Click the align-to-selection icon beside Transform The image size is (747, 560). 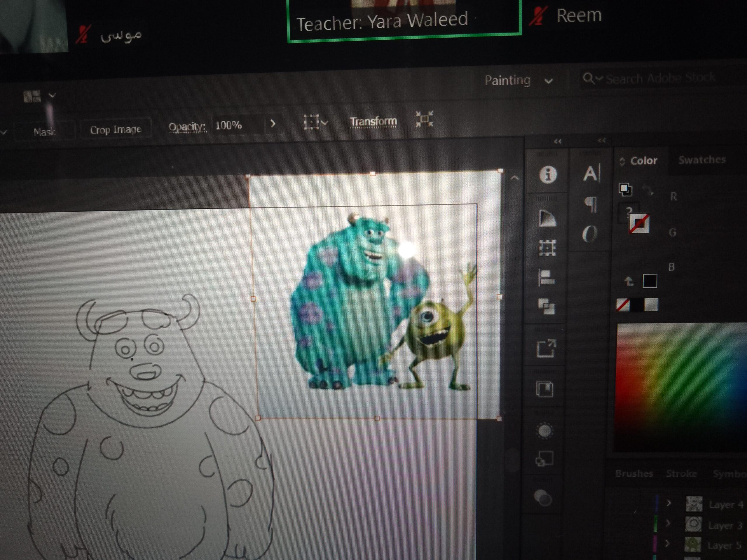tap(311, 122)
